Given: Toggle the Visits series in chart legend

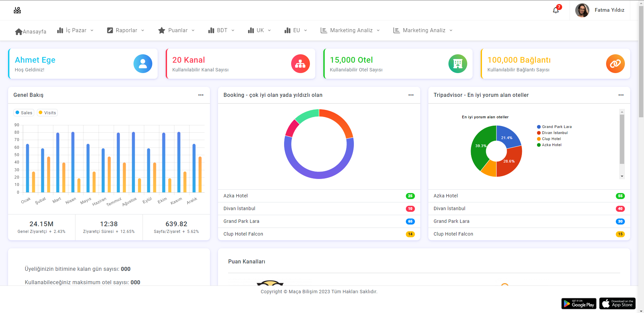Looking at the screenshot, I should (x=47, y=113).
